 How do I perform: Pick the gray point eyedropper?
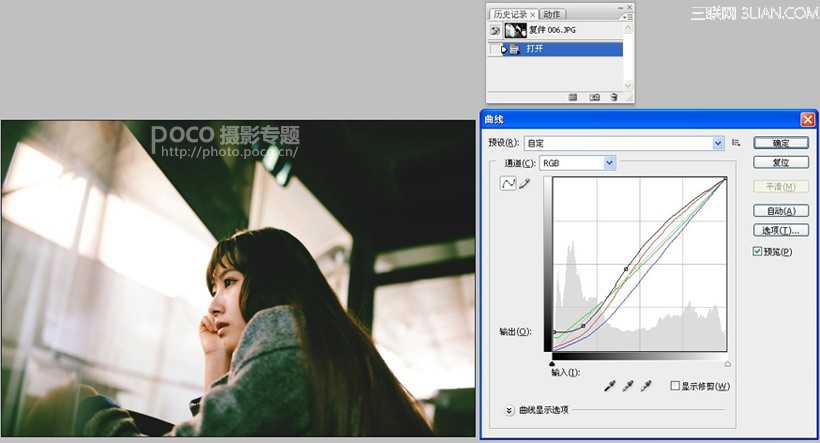(627, 386)
